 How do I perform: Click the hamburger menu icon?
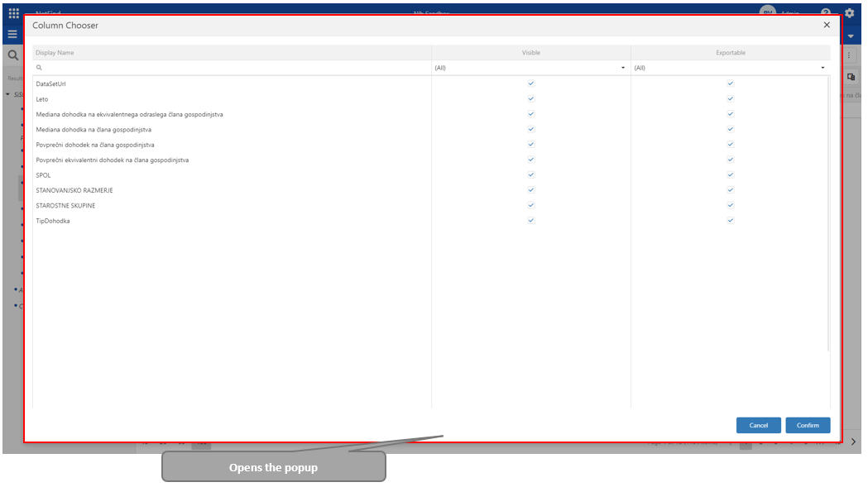12,35
